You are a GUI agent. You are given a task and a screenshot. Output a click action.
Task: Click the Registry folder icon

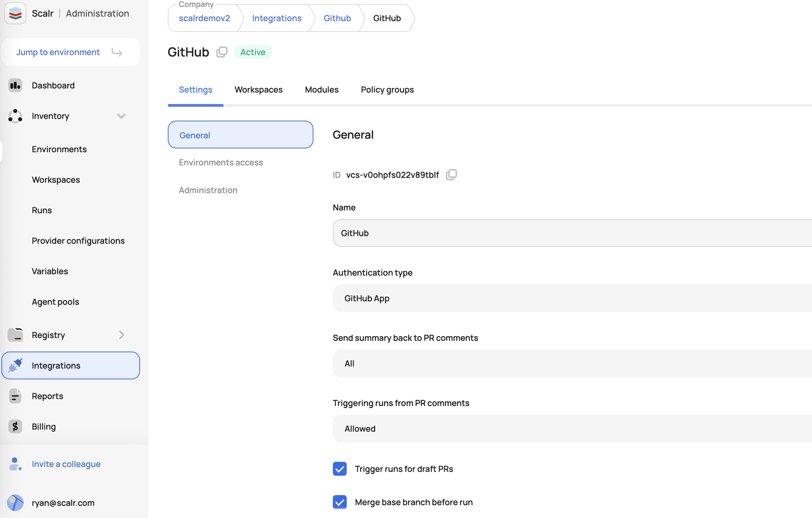click(x=15, y=335)
